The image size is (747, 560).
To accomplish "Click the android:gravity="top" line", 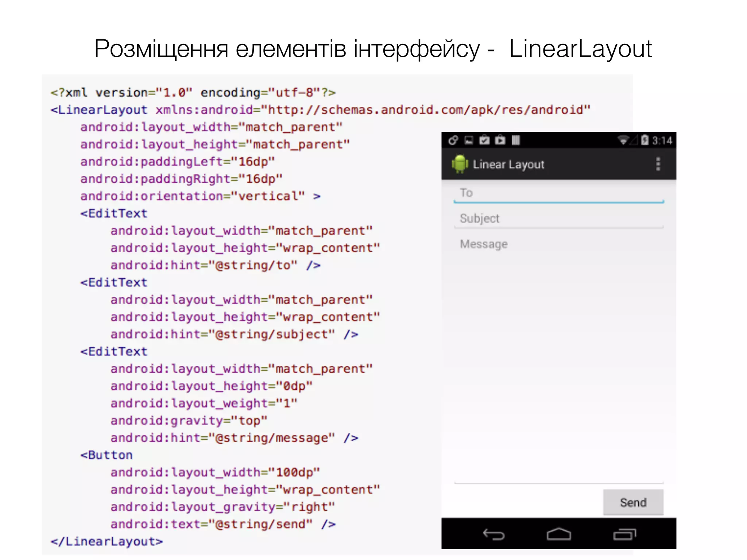I will tap(189, 421).
